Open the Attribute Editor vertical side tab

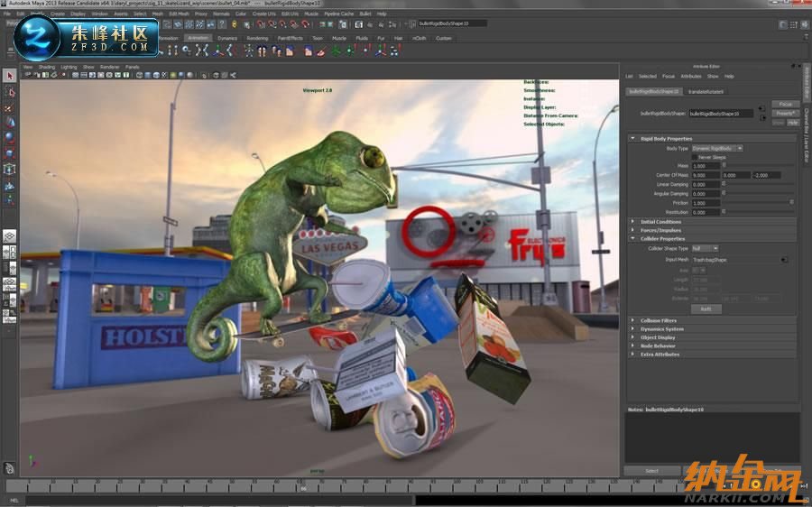[807, 83]
